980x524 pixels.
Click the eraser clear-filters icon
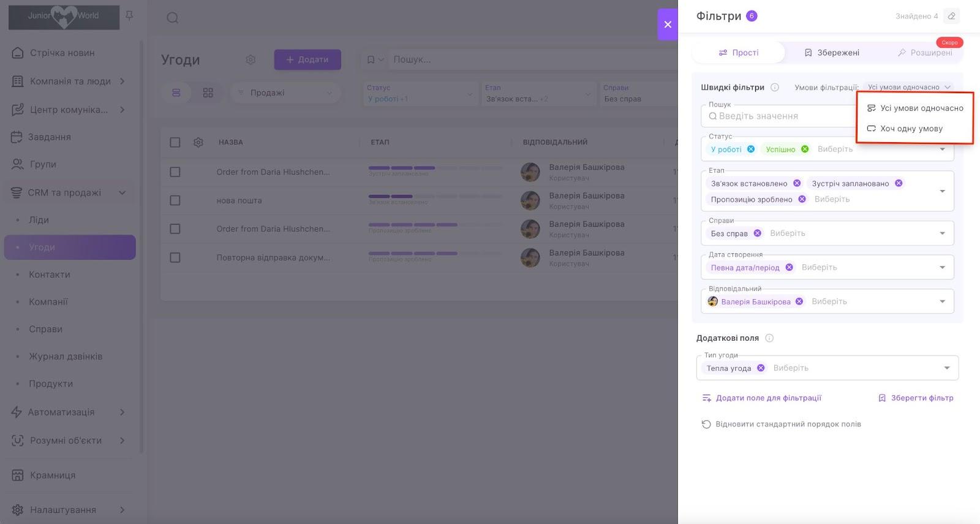click(x=951, y=16)
